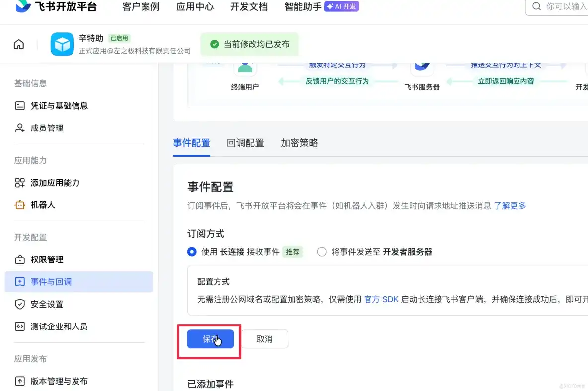The image size is (588, 391).
Task: Click the 权限管理 sidebar icon
Action: [20, 260]
